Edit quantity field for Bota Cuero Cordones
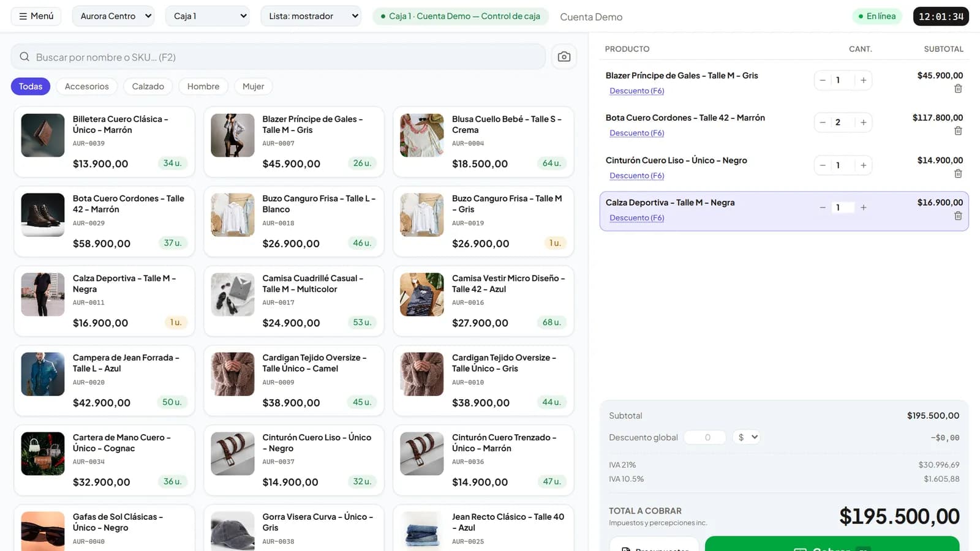 (x=843, y=122)
